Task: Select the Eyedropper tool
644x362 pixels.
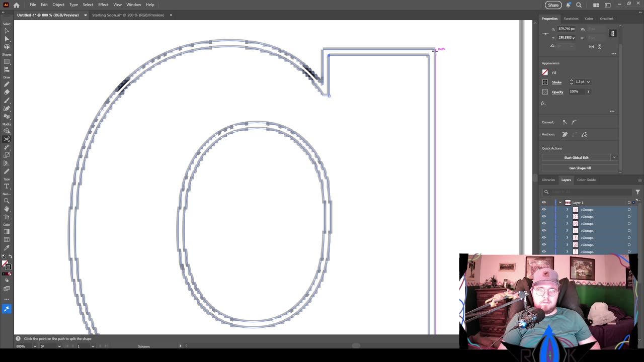Action: (7, 248)
